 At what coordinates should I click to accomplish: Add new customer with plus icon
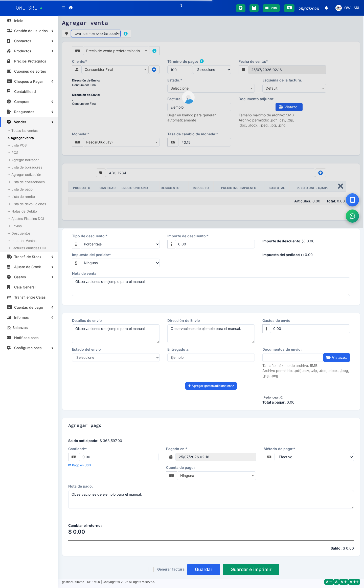point(154,70)
